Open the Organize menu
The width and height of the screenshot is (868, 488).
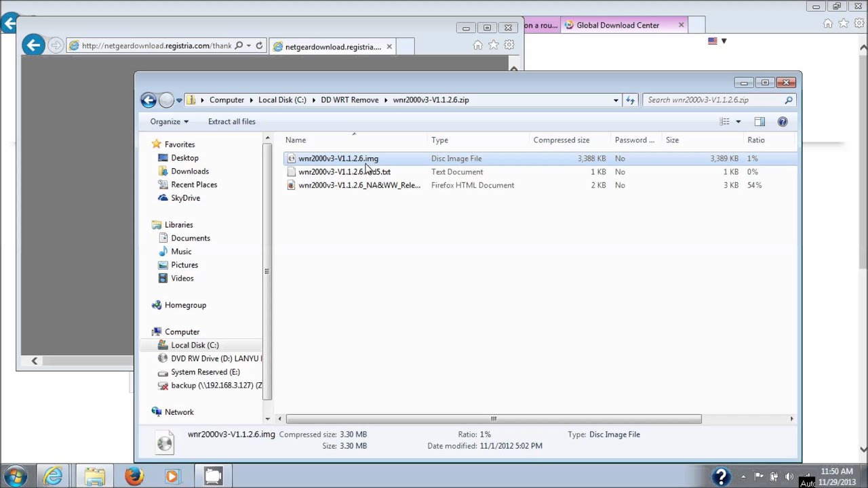pyautogui.click(x=169, y=121)
